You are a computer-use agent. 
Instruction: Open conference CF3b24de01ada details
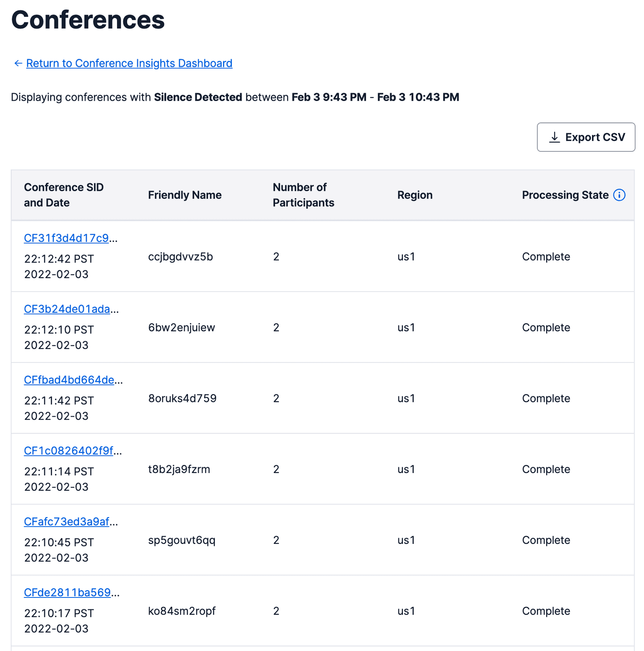[66, 309]
